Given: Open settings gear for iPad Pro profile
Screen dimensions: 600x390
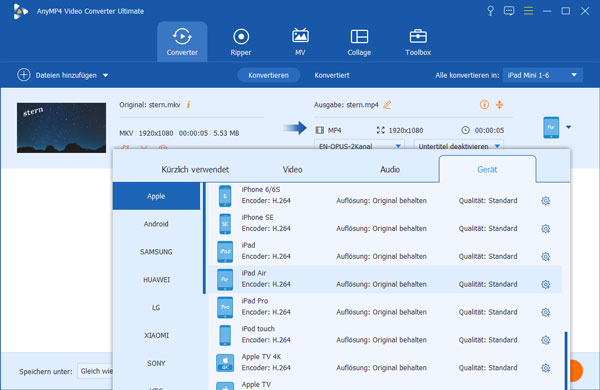Looking at the screenshot, I should pyautogui.click(x=546, y=312).
